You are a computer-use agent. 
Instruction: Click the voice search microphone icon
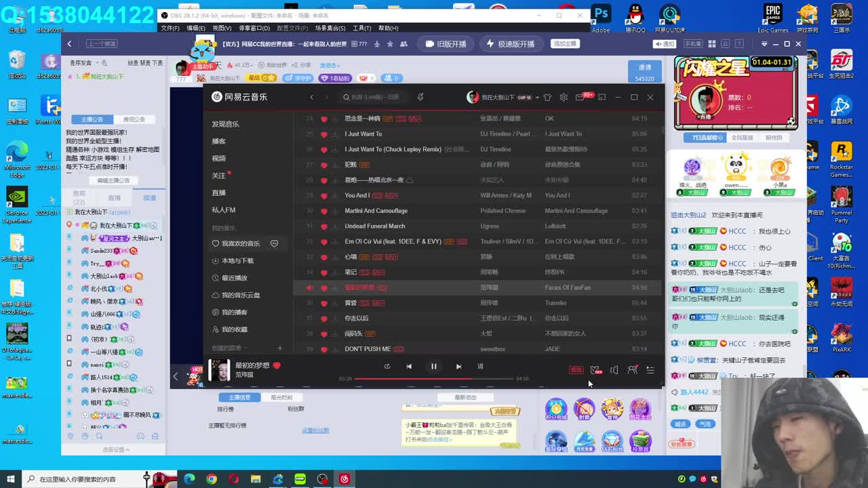420,97
